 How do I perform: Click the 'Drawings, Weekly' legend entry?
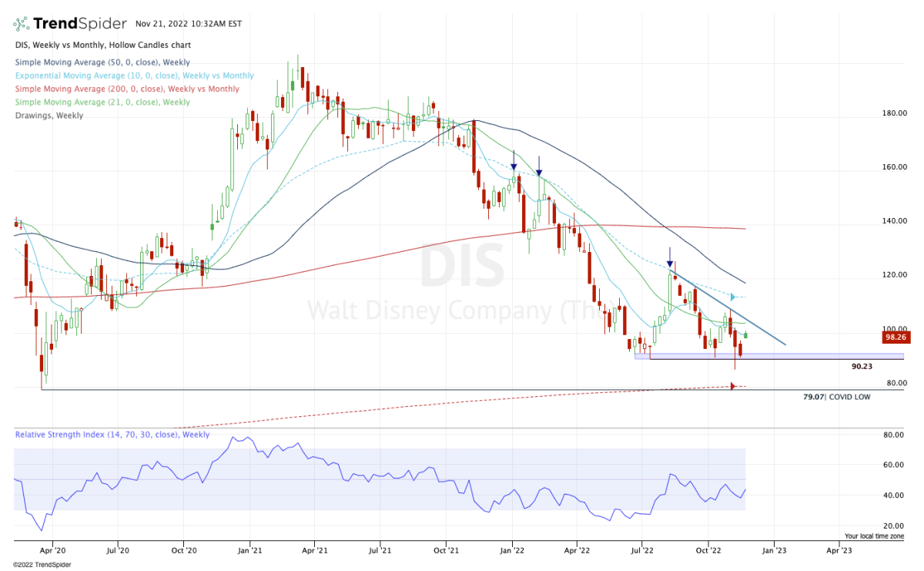49,116
